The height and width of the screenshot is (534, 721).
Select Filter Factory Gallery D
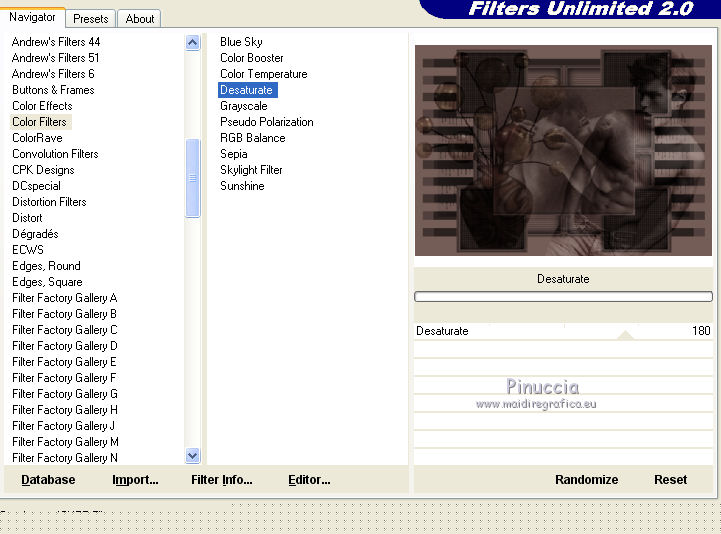(x=64, y=346)
